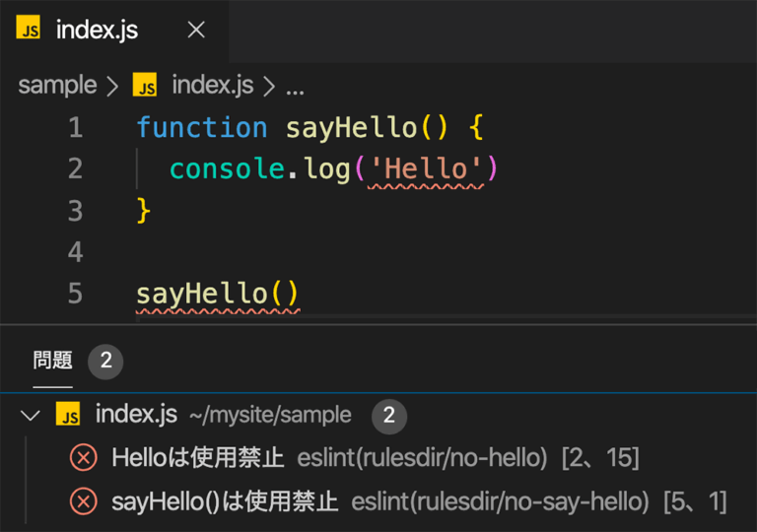Switch to the 問題 panel tab
Image resolution: width=757 pixels, height=532 pixels.
(52, 361)
